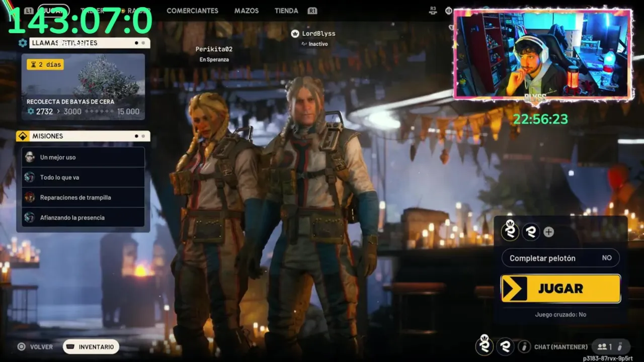Click the LordBlyss player name
The height and width of the screenshot is (362, 644).
pos(318,34)
